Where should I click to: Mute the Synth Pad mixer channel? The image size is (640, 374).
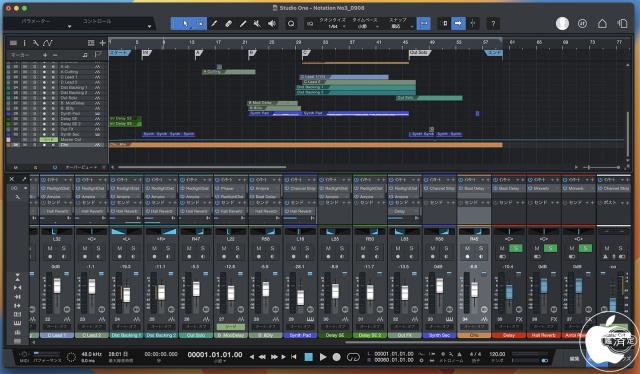tap(293, 248)
